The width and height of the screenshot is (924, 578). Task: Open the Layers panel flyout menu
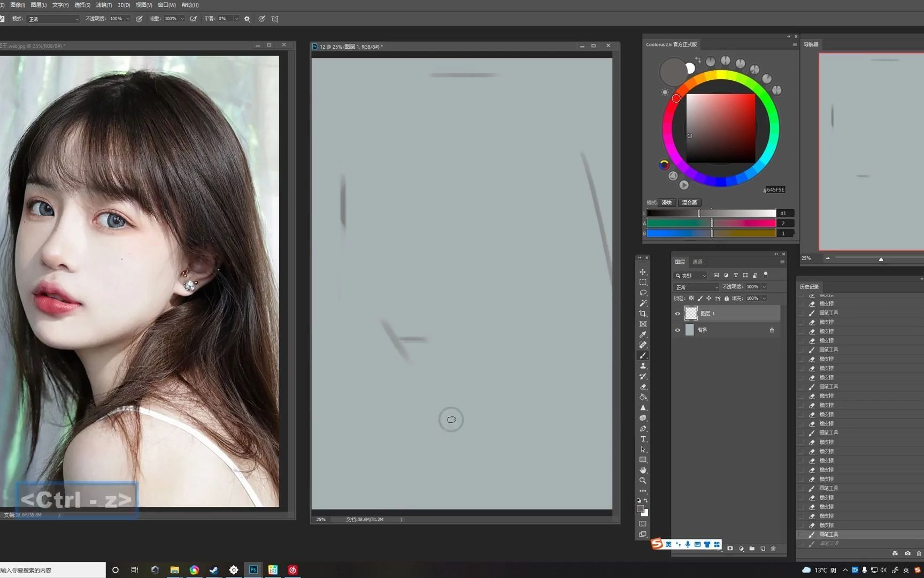pos(782,262)
